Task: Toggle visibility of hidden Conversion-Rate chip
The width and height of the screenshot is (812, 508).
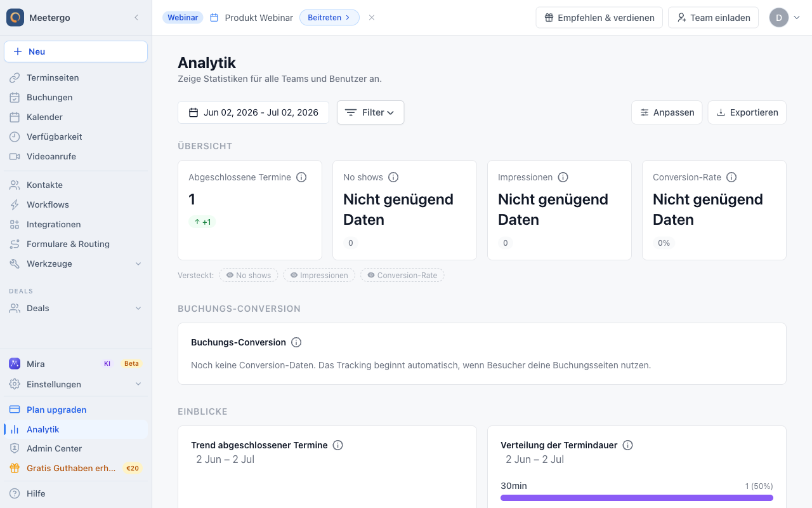Action: (402, 275)
